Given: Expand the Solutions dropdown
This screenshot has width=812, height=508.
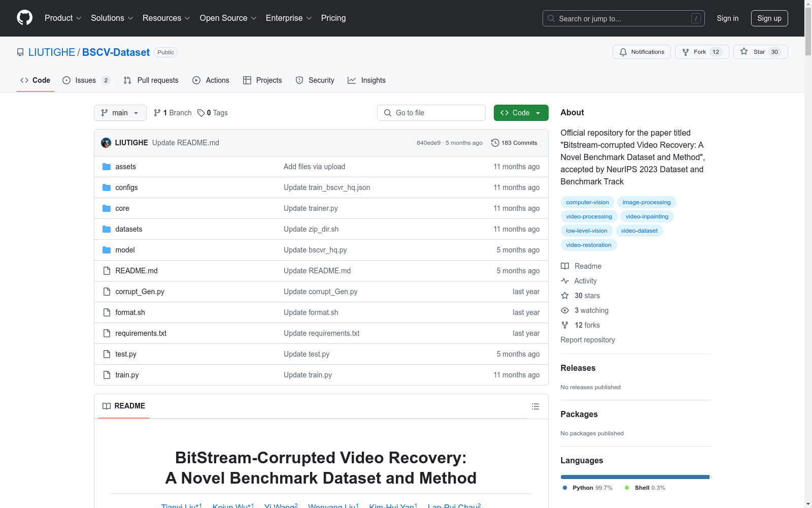Looking at the screenshot, I should pos(112,18).
